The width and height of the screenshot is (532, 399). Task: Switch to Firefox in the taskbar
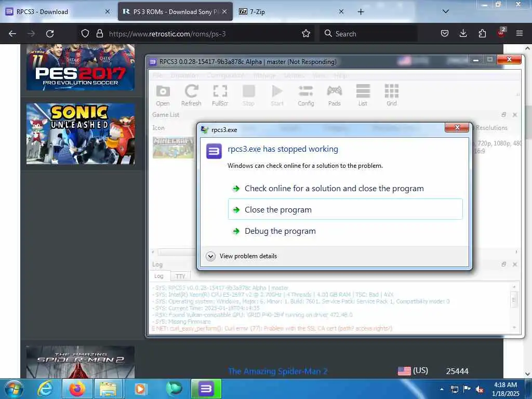[x=77, y=389]
